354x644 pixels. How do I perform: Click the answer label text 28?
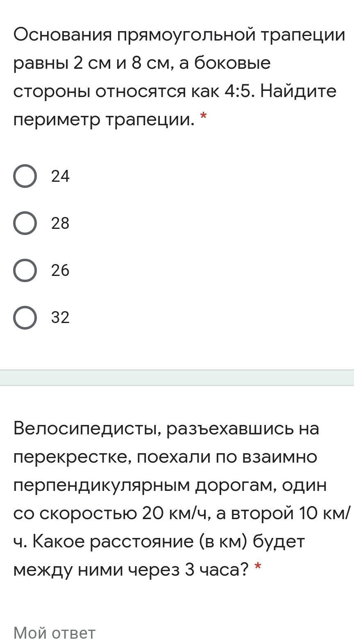60,223
